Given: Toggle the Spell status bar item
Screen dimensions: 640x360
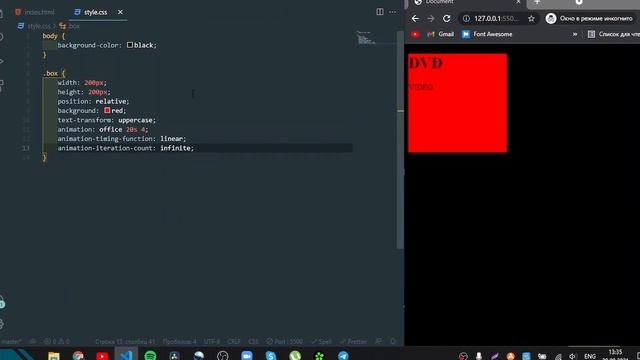Looking at the screenshot, I should [x=322, y=341].
